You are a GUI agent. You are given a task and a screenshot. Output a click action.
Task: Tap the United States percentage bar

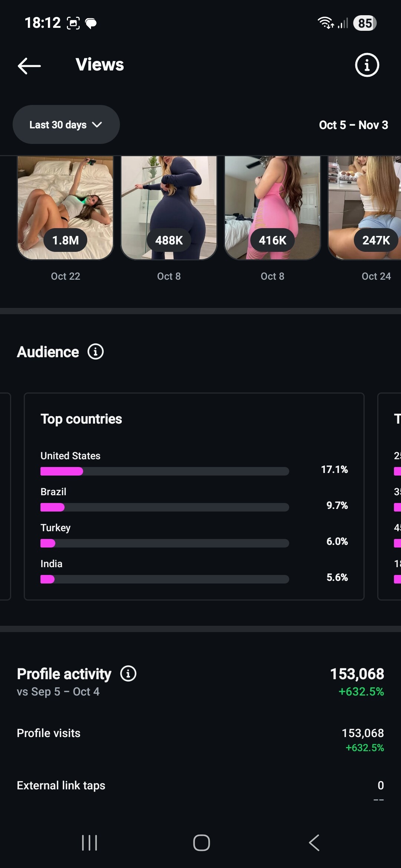[x=164, y=471]
